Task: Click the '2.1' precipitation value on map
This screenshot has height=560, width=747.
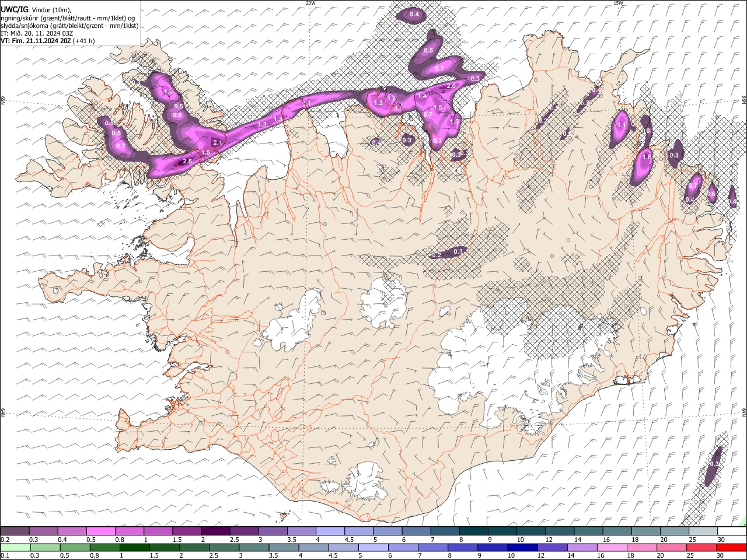Action: point(218,142)
